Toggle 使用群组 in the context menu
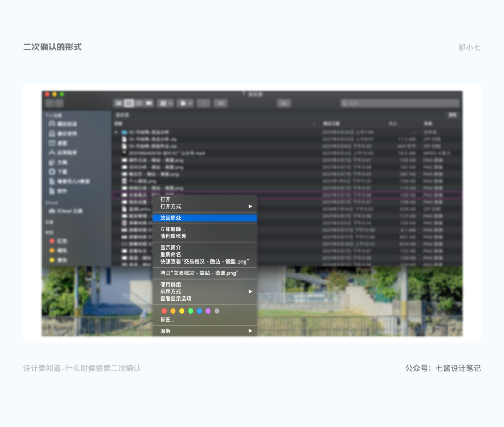Image resolution: width=504 pixels, height=427 pixels. (171, 284)
